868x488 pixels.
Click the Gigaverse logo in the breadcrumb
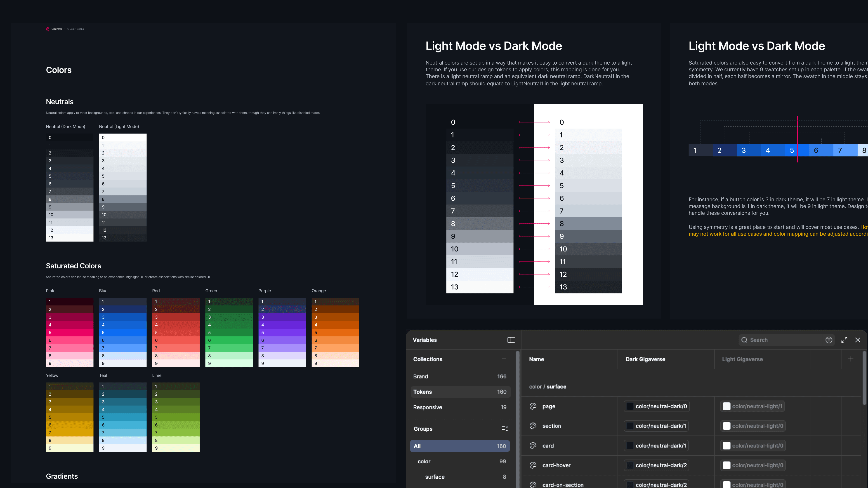48,29
